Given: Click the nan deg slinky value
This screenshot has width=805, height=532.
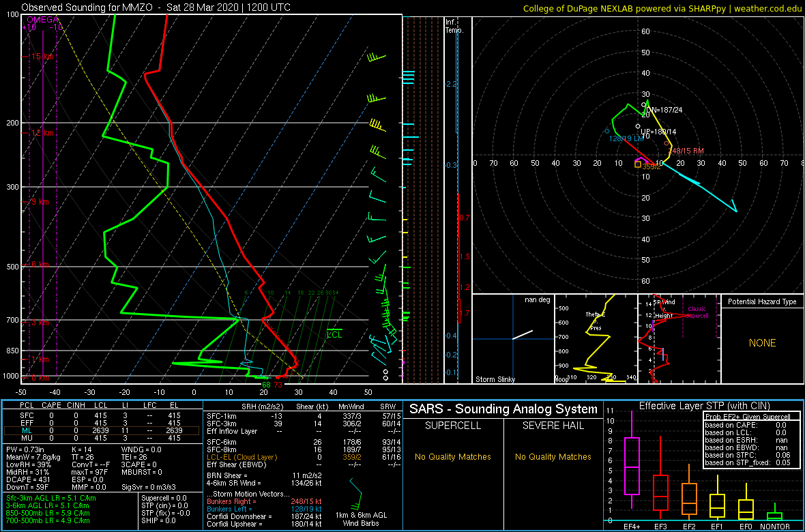Looking at the screenshot, I should 537,300.
